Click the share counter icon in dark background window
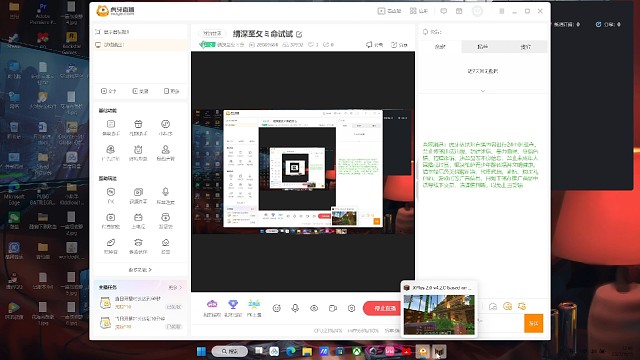This screenshot has width=640, height=360. coord(598,24)
